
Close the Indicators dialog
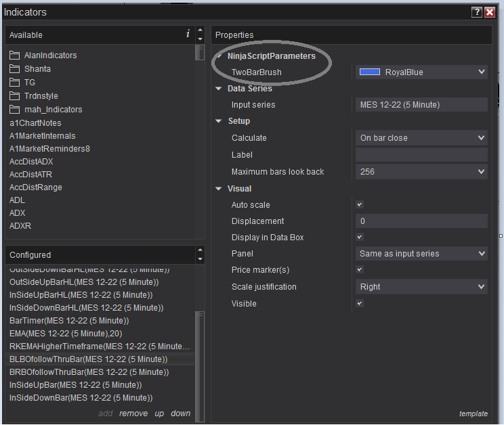(490, 12)
